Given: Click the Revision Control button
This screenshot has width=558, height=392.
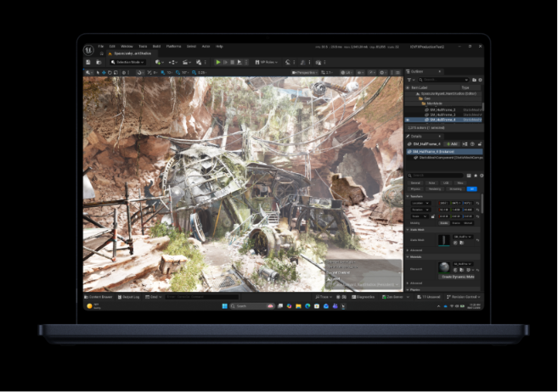Looking at the screenshot, I should point(464,297).
